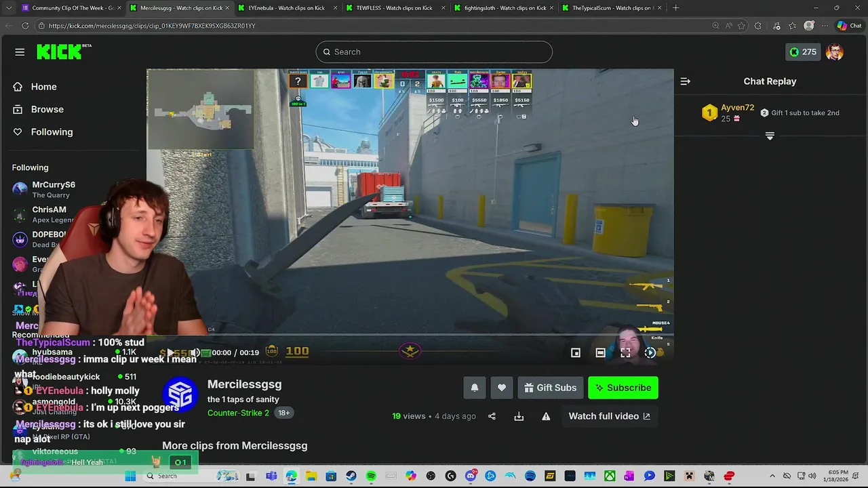Open the user profile avatar menu

pos(835,52)
